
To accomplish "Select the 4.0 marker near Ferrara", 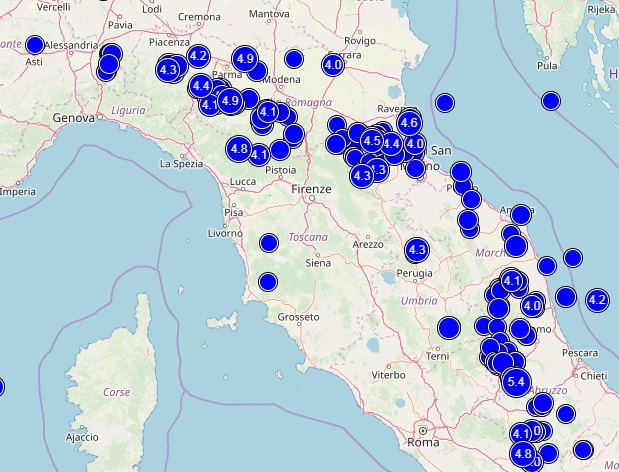I will coord(333,65).
